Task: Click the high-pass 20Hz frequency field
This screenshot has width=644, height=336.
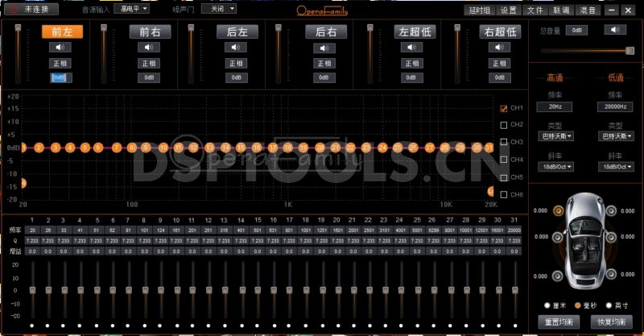Action: (556, 106)
